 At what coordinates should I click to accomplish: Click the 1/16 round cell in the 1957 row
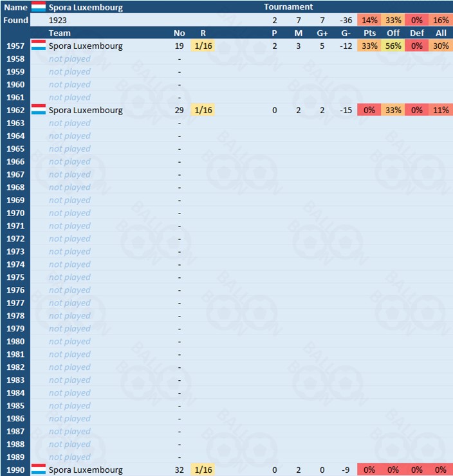tap(203, 46)
